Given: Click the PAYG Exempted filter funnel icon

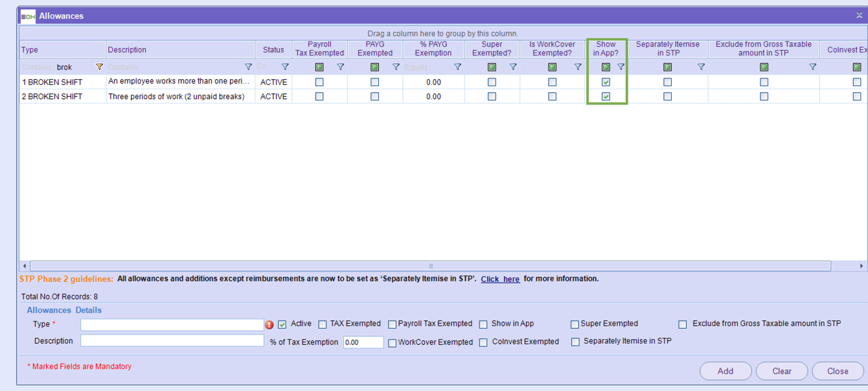Looking at the screenshot, I should pyautogui.click(x=396, y=67).
